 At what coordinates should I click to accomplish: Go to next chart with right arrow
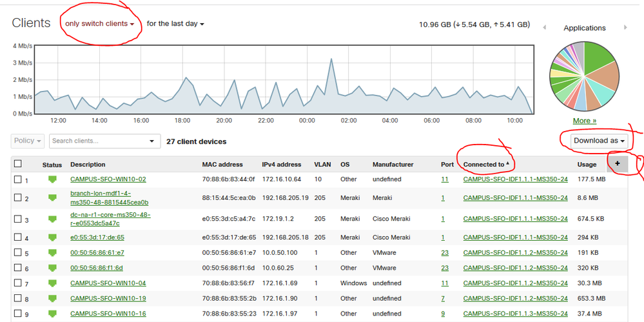[x=625, y=28]
